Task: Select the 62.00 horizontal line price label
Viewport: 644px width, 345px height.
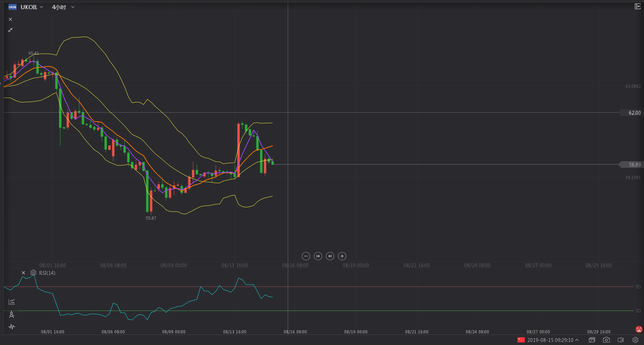Action: point(632,113)
